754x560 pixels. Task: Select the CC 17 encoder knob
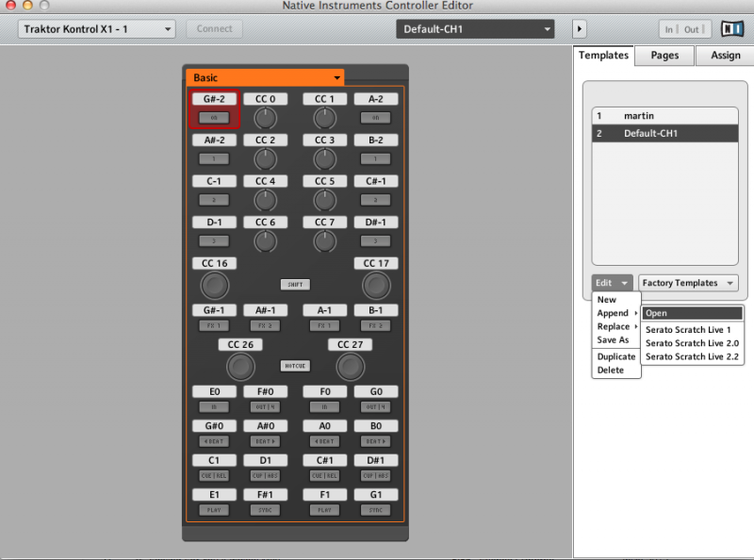coord(376,286)
